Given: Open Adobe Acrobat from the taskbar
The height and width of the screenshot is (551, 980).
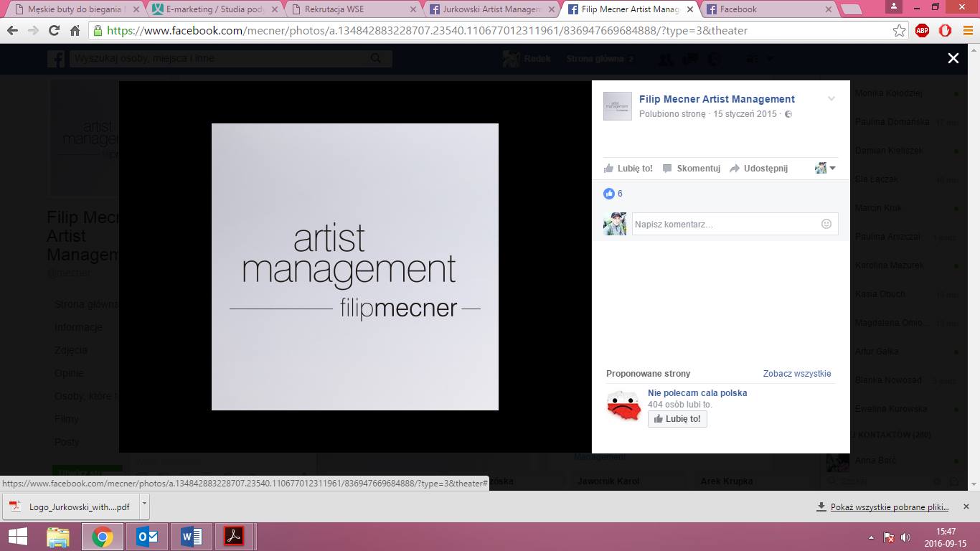Looking at the screenshot, I should point(234,537).
